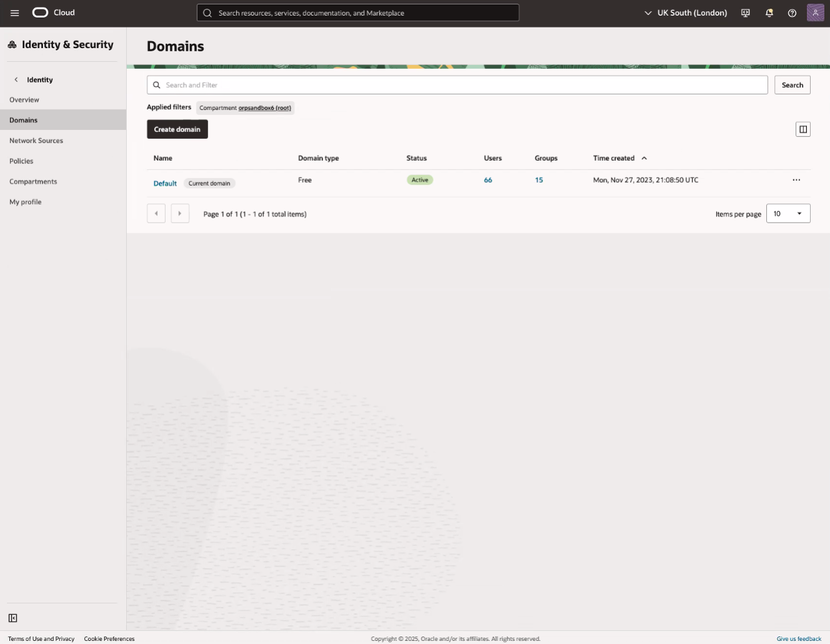The width and height of the screenshot is (830, 644).
Task: Click the Create domain button
Action: click(x=177, y=129)
